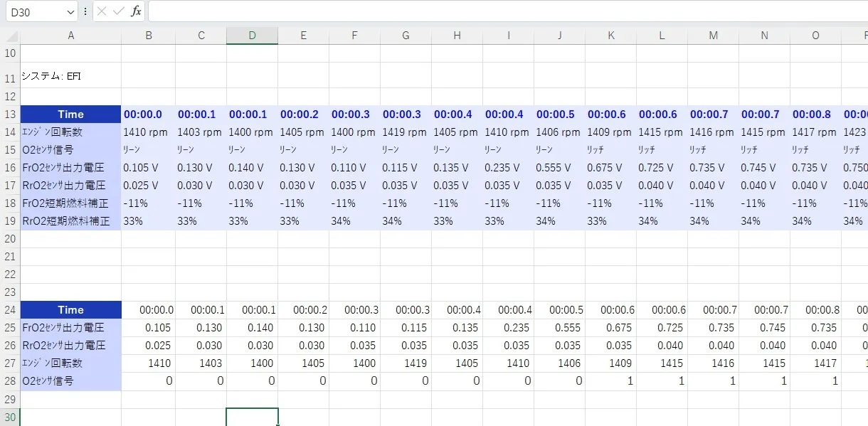This screenshot has height=426, width=868.
Task: Click the Cancel X icon in formula bar
Action: point(102,11)
